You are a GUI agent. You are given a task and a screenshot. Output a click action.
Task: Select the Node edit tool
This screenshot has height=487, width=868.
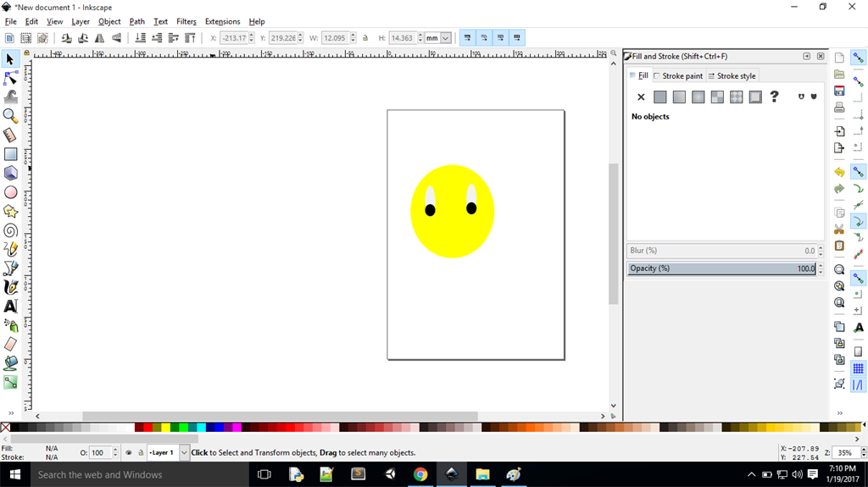tap(10, 78)
